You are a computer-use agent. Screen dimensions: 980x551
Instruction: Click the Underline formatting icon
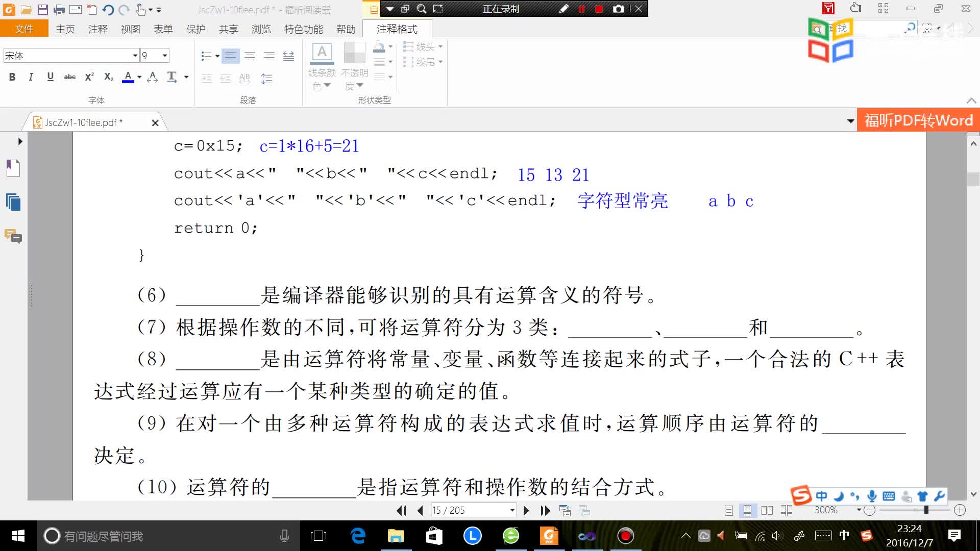(51, 76)
